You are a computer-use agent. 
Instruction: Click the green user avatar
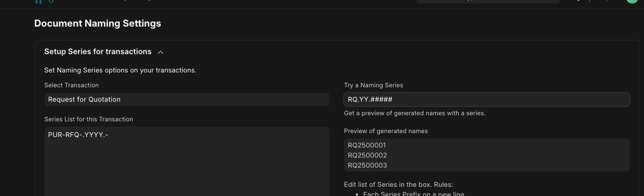(631, 1)
